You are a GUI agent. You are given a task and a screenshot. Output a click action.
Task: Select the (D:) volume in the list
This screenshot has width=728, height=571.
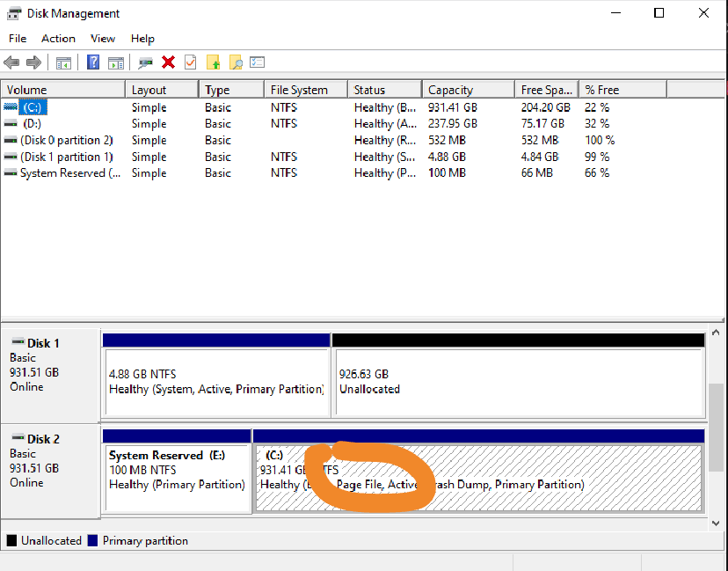[x=32, y=123]
